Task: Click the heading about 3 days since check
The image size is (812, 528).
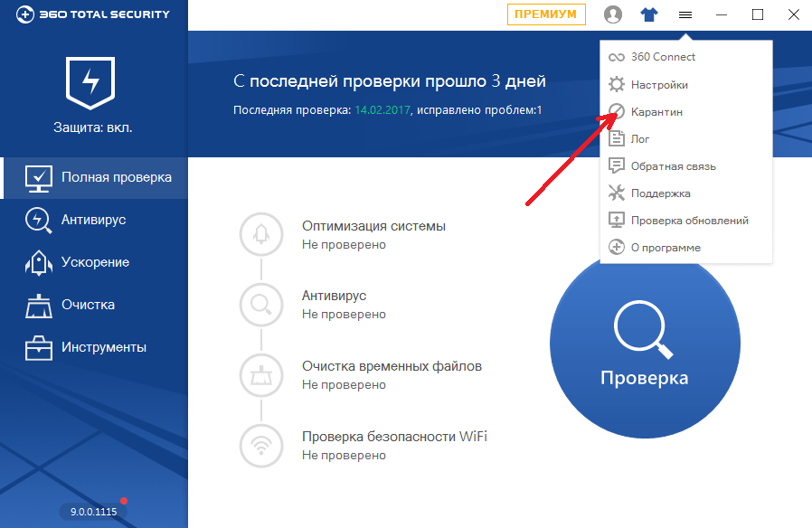Action: pos(390,81)
